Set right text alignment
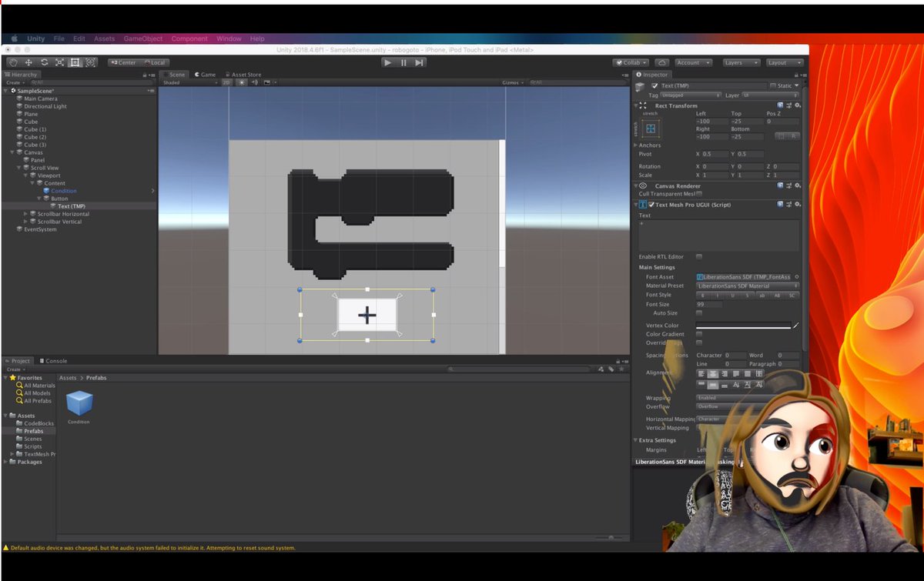924x581 pixels. (x=725, y=372)
